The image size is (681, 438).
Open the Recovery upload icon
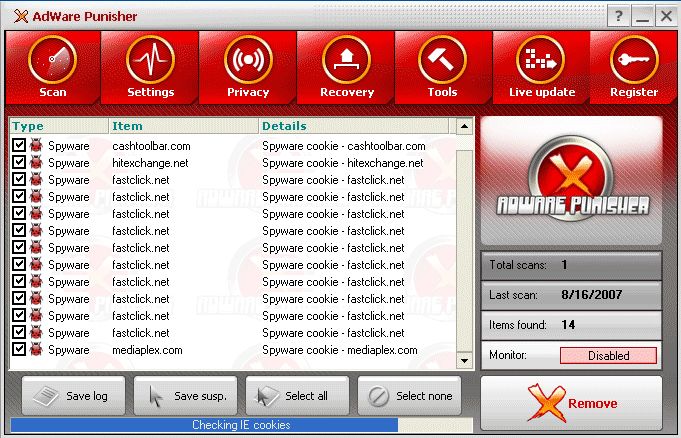pyautogui.click(x=346, y=60)
